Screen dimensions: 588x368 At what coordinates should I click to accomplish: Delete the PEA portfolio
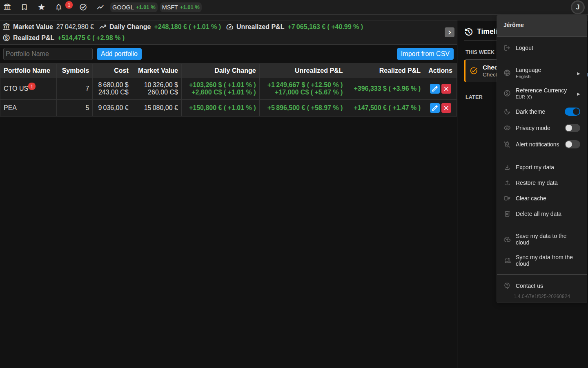click(446, 108)
